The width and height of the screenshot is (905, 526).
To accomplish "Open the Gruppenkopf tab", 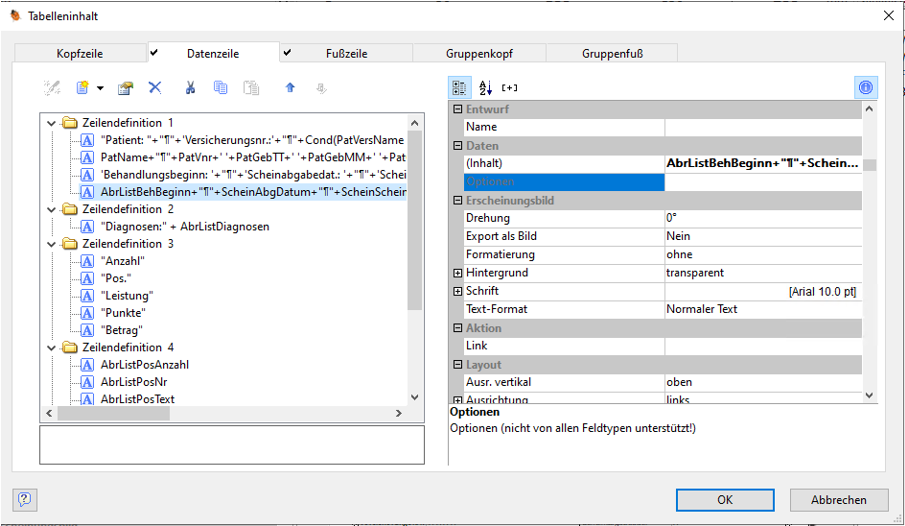I will pyautogui.click(x=479, y=53).
